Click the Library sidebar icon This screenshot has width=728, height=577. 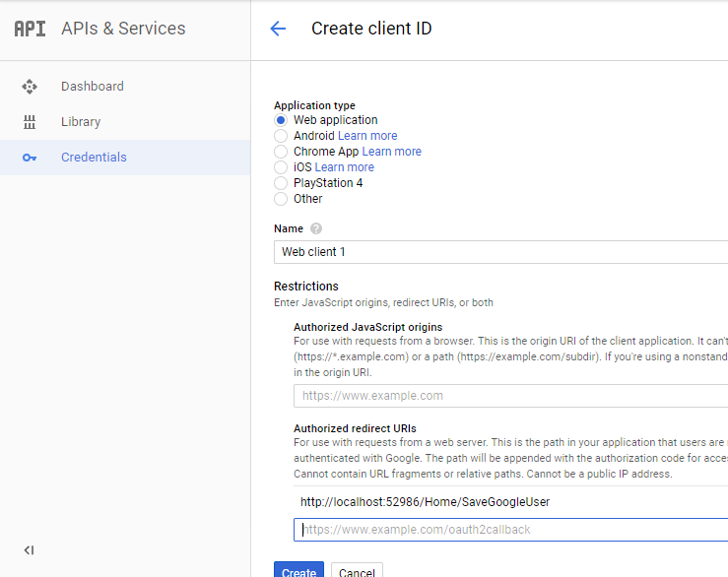[x=30, y=122]
